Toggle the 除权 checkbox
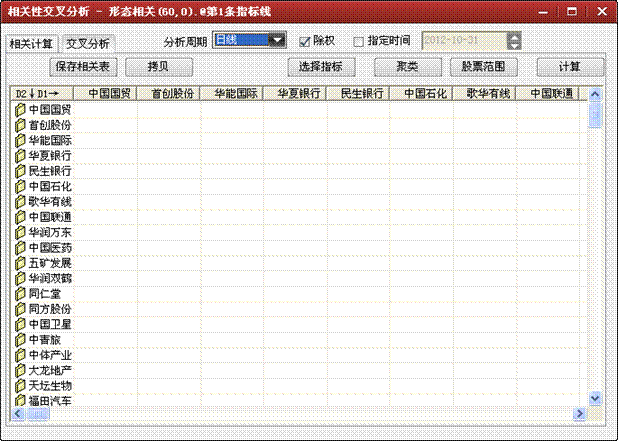Image resolution: width=618 pixels, height=441 pixels. pyautogui.click(x=304, y=41)
